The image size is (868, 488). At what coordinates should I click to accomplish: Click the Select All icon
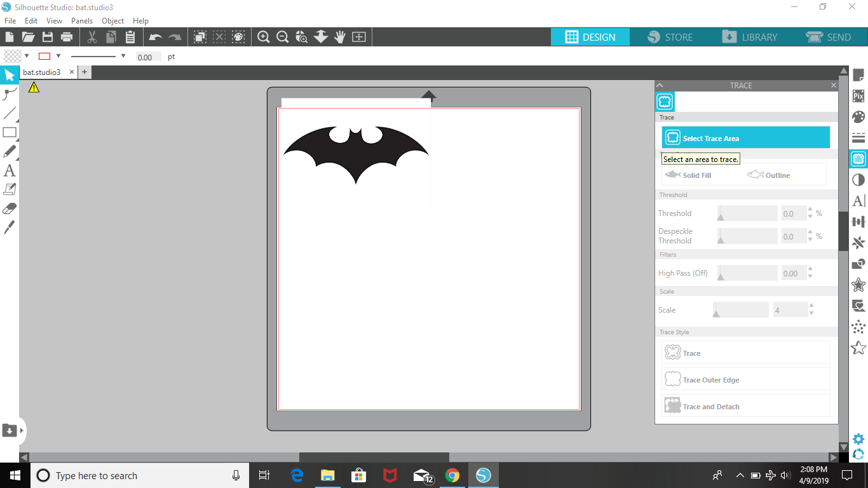click(x=200, y=37)
